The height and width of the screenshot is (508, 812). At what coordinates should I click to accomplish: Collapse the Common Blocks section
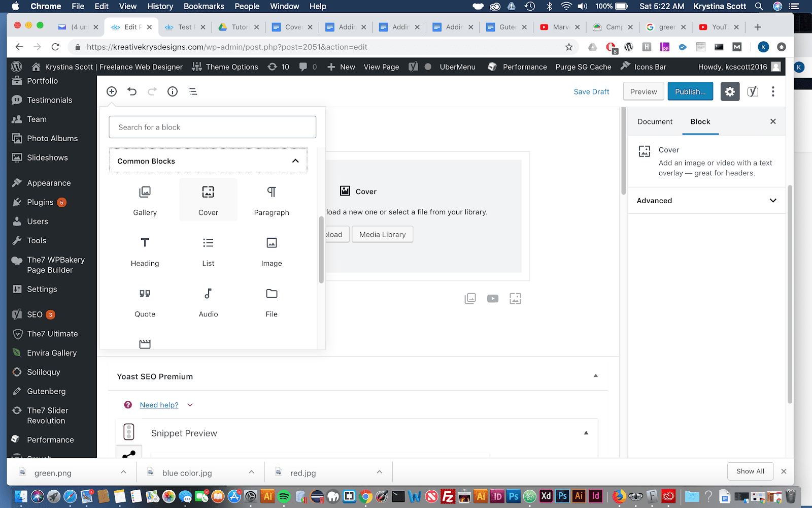pos(295,161)
